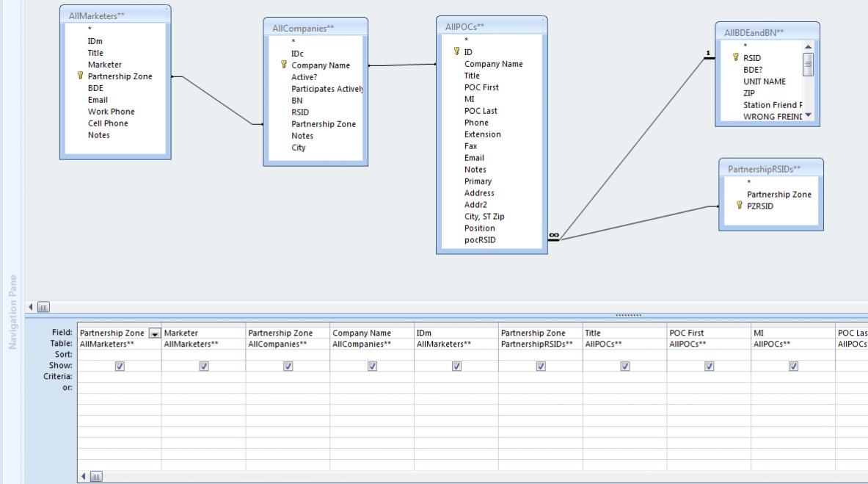Screen dimensions: 868x484
Task: Select the AllPOCs** table title bar
Action: (x=492, y=26)
